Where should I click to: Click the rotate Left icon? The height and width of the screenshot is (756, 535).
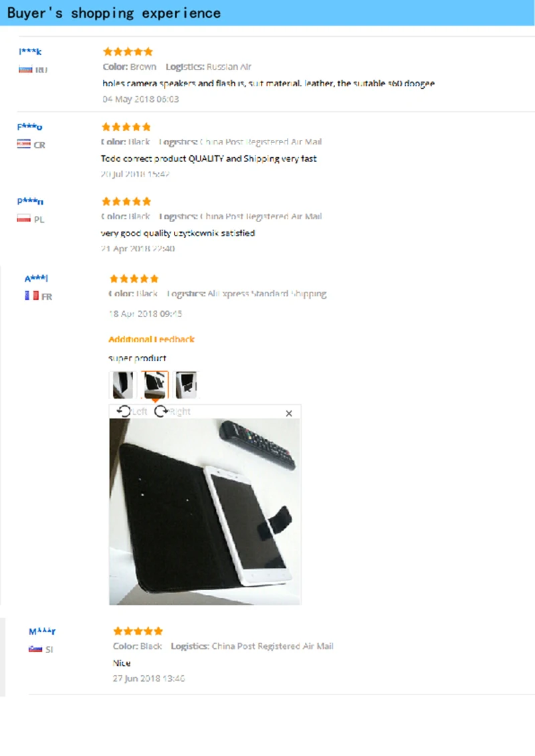tap(124, 411)
